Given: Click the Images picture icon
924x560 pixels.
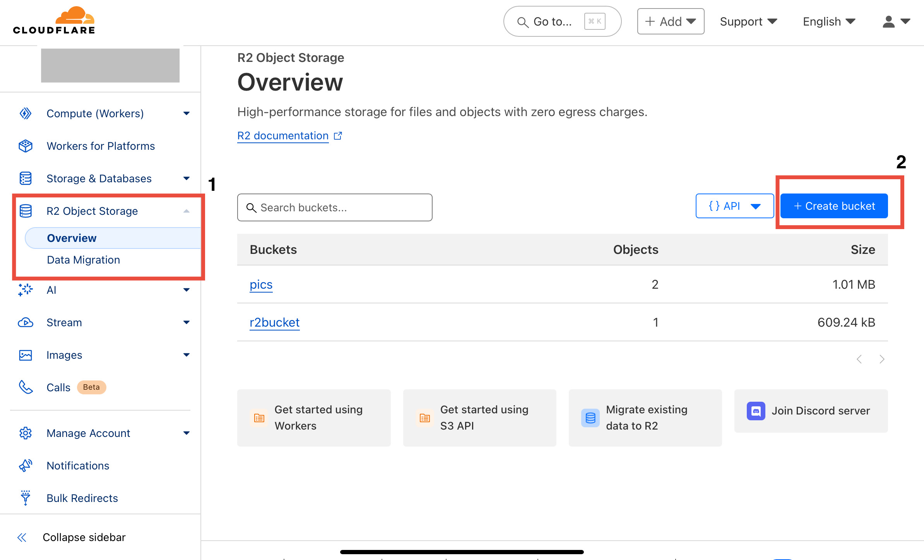Looking at the screenshot, I should (26, 355).
